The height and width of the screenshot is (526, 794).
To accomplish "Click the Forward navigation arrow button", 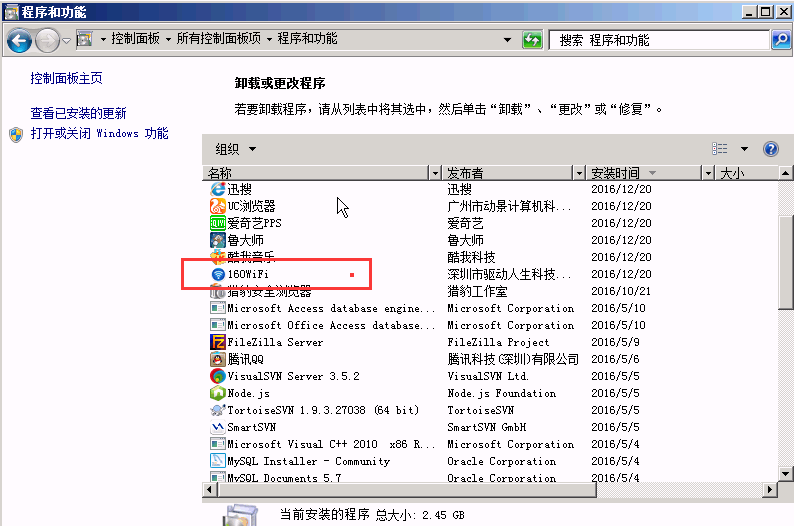I will [48, 41].
